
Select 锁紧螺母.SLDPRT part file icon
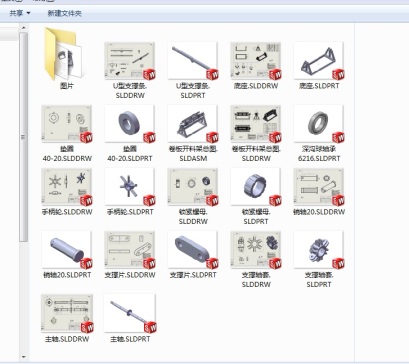(x=256, y=187)
